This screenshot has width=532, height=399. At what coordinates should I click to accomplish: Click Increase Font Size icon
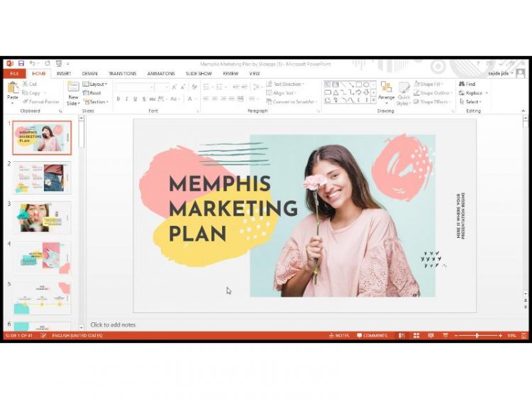pos(174,87)
